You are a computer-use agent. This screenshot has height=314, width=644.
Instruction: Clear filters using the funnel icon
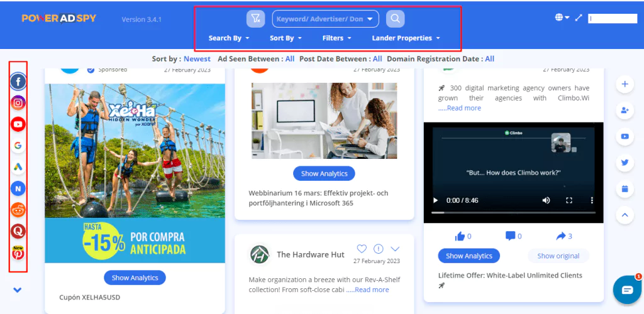pyautogui.click(x=255, y=19)
